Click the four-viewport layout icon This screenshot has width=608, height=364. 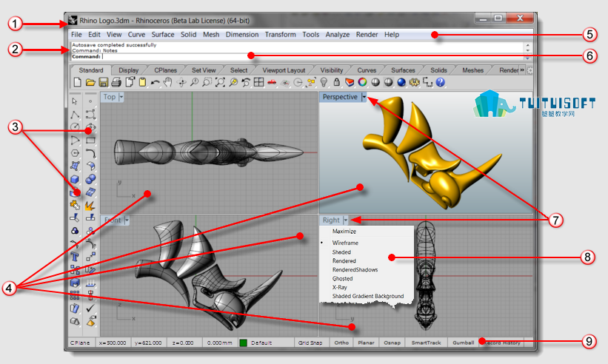(x=258, y=82)
